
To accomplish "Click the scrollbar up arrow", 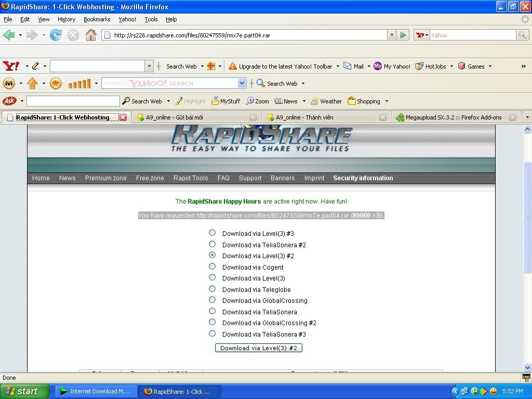I will [x=527, y=129].
